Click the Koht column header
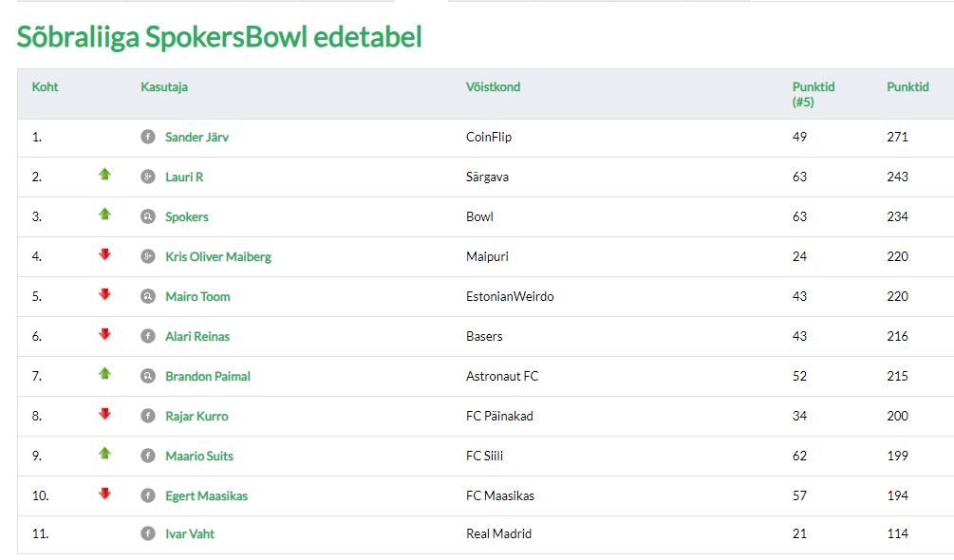The width and height of the screenshot is (954, 560). (46, 86)
